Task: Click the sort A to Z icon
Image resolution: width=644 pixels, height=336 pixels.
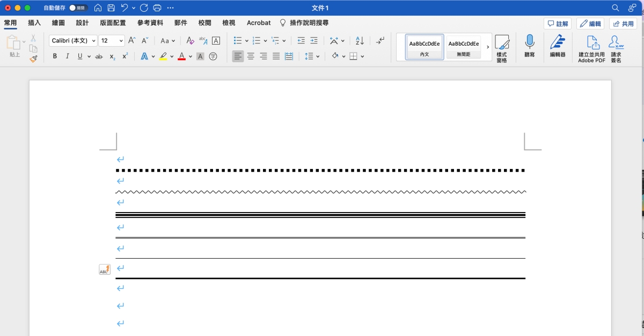Action: tap(360, 41)
